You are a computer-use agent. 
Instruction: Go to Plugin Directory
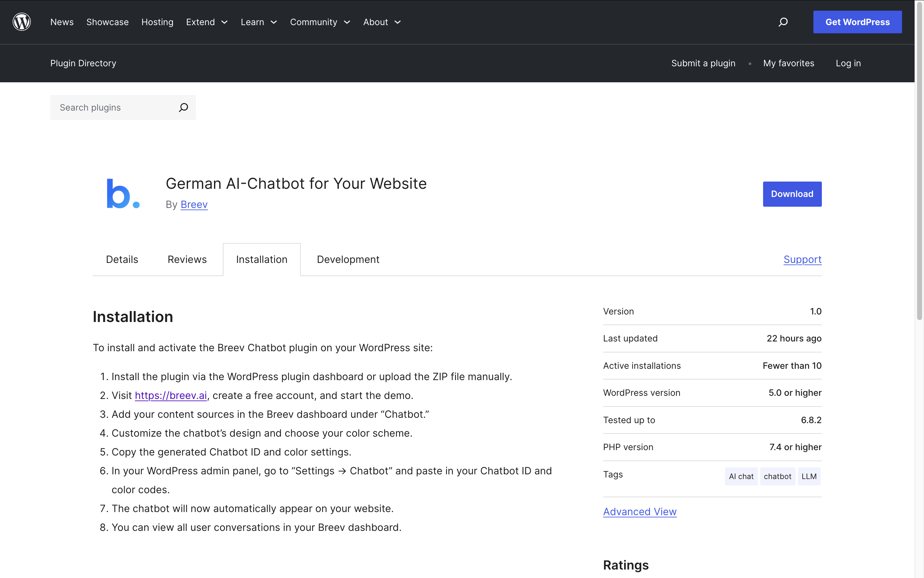[x=83, y=63]
